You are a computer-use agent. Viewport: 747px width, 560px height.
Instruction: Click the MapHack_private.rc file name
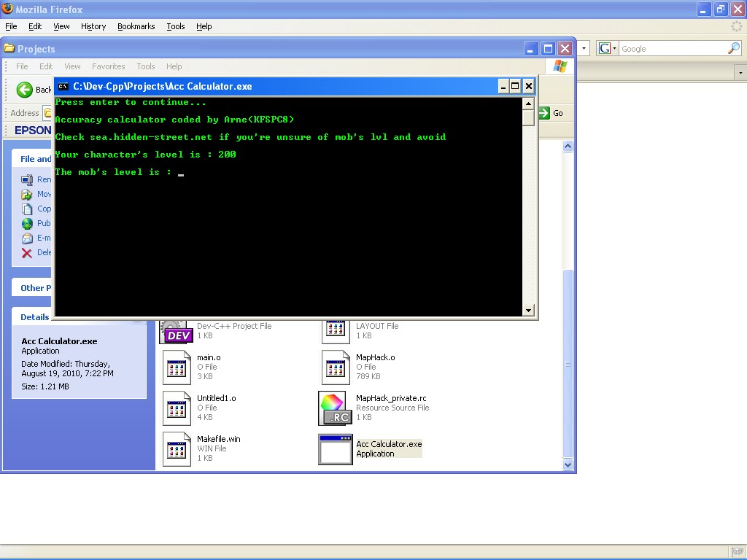pos(391,398)
